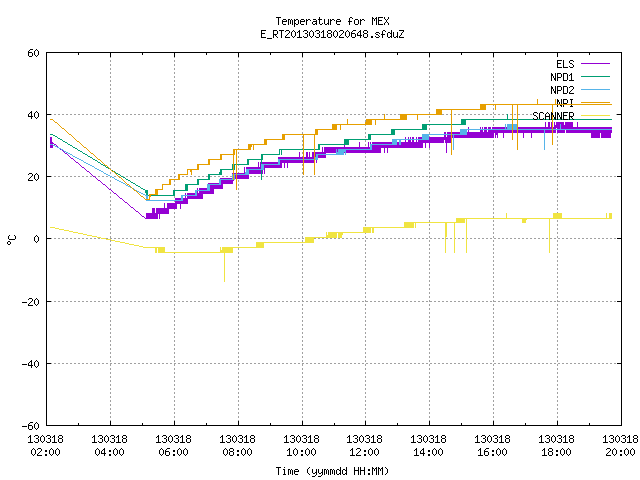Viewport: 640px width, 480px height.
Task: Click the y-axis tick label 0
Action: tap(36, 239)
